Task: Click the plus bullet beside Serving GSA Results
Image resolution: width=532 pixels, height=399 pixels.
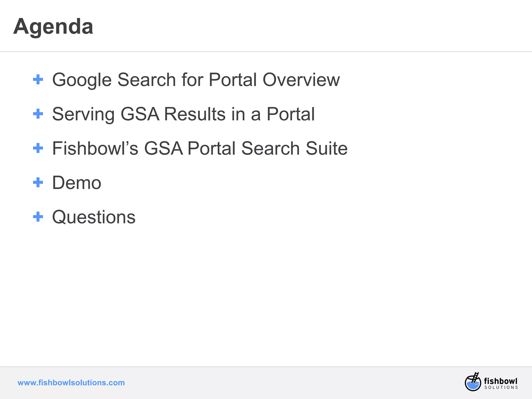Action: 38,114
